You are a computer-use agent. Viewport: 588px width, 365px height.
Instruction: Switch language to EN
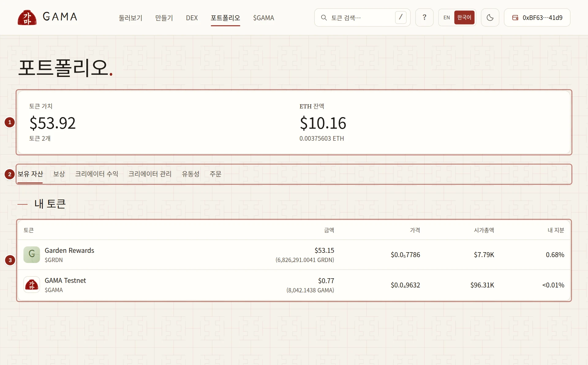tap(447, 17)
